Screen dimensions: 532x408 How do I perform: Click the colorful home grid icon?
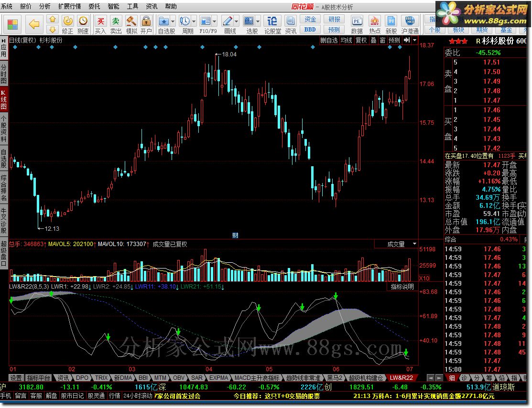point(12,24)
